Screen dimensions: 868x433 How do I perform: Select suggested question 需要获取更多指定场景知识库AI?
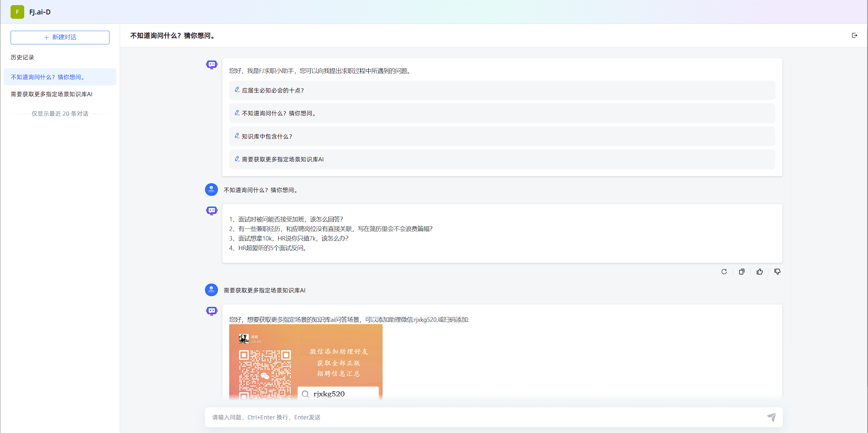pyautogui.click(x=502, y=159)
